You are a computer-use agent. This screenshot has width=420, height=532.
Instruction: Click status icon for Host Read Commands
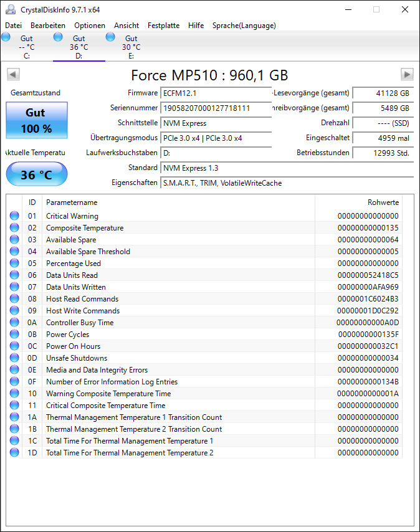(x=14, y=298)
